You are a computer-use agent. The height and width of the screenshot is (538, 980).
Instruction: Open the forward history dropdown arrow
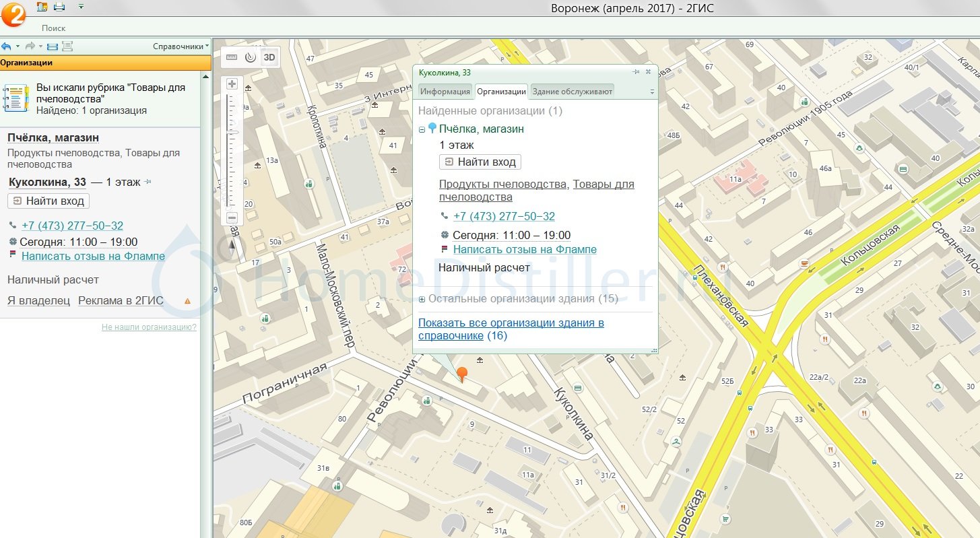[x=40, y=46]
